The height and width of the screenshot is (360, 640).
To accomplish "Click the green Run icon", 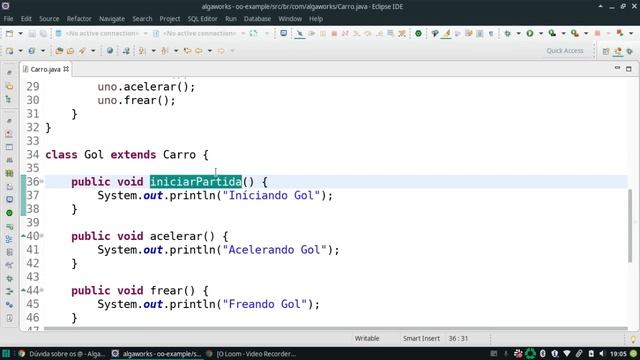I will coord(530,33).
